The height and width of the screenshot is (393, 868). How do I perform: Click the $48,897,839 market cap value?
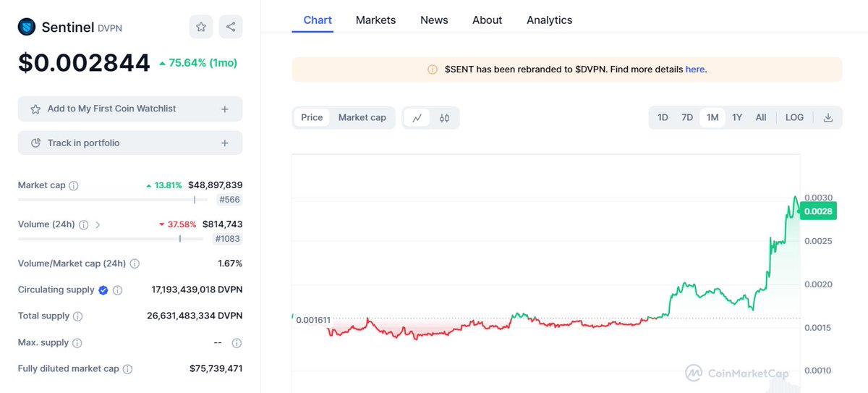pos(215,185)
